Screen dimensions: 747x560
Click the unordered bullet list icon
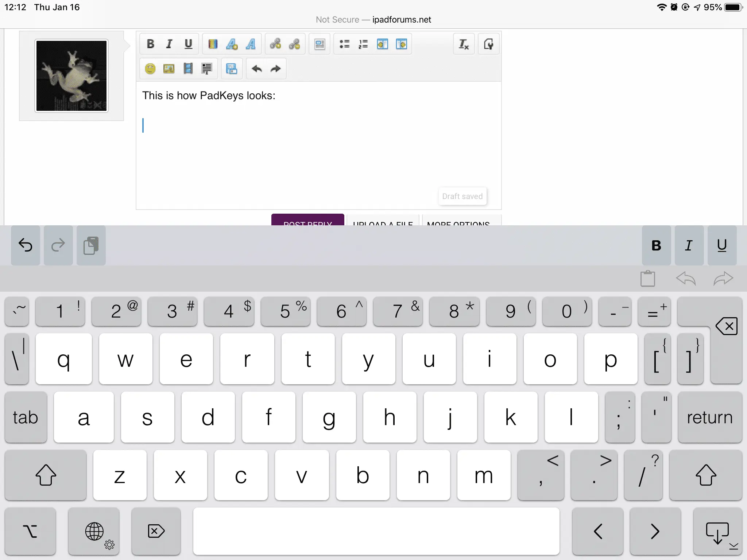click(344, 44)
